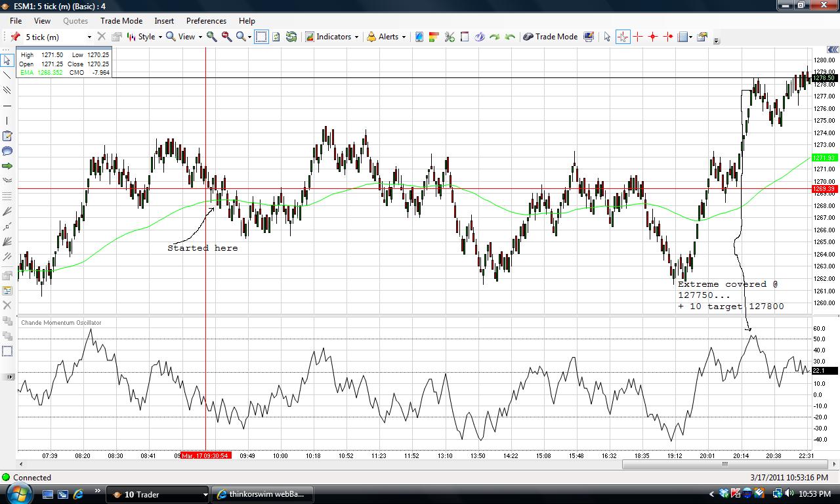Image resolution: width=840 pixels, height=504 pixels.
Task: Open the Insert menu
Action: tap(164, 21)
